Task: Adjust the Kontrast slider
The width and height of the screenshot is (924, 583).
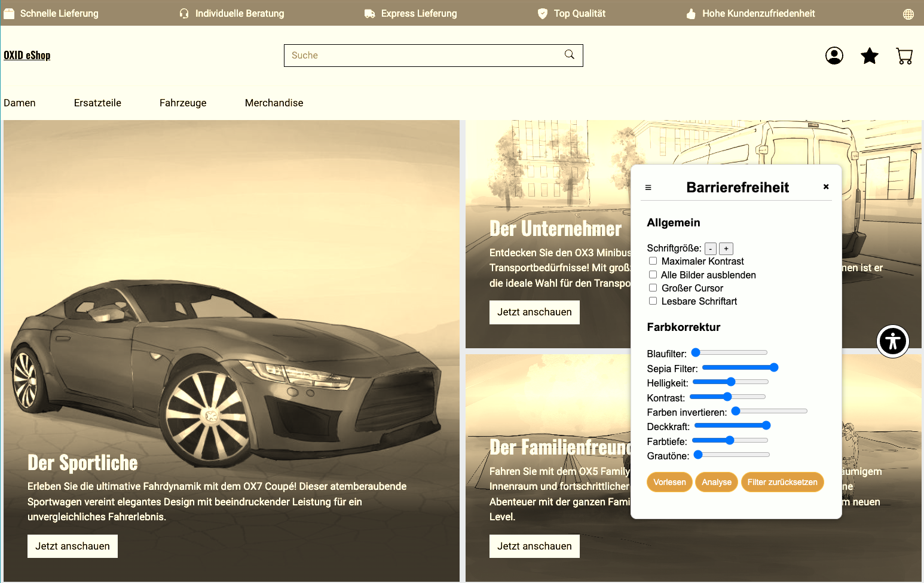Action: pos(727,397)
